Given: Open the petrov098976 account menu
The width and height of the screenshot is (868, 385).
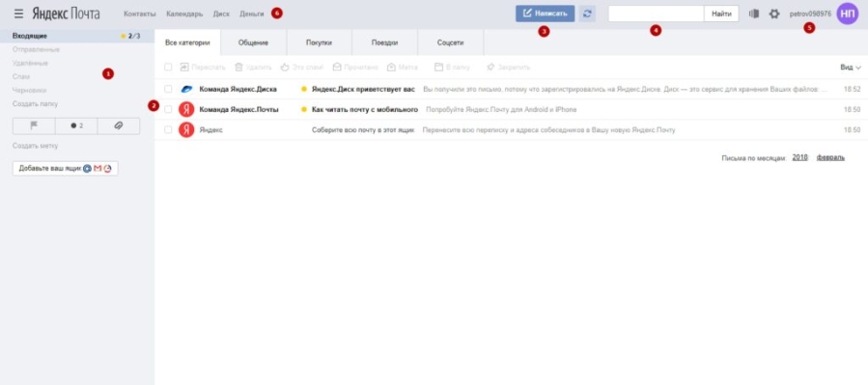Looking at the screenshot, I should tap(810, 14).
